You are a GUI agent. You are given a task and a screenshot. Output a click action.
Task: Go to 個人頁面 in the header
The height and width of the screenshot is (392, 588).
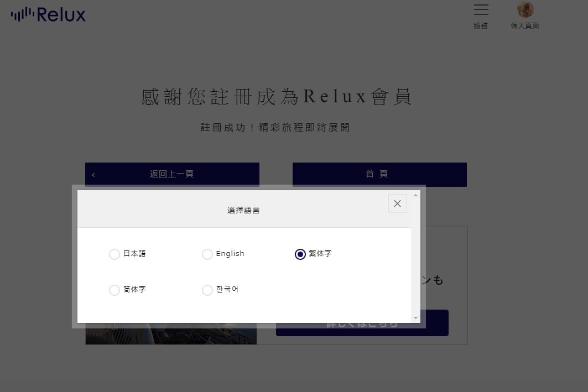(x=525, y=25)
